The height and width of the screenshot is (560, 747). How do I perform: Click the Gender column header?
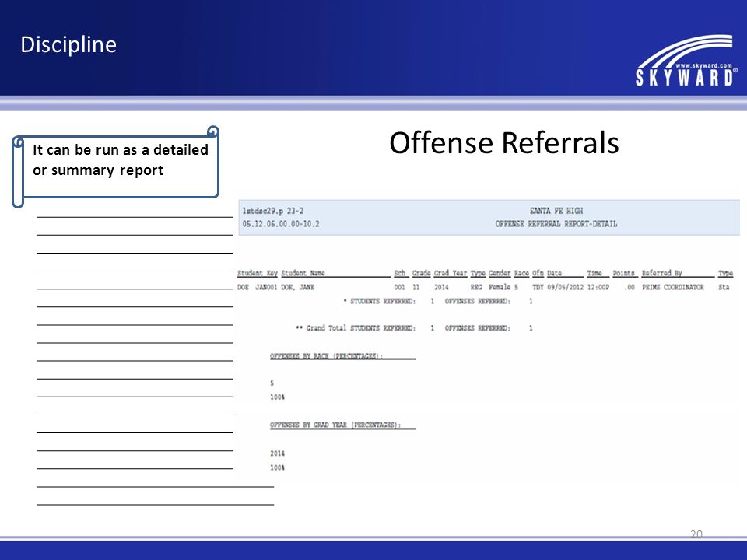point(500,273)
